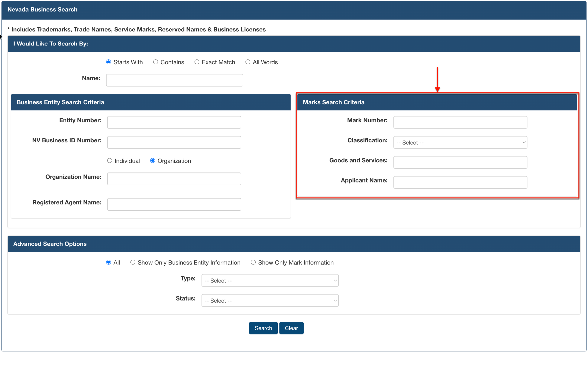Click the Registered Agent Name label
This screenshot has height=371, width=588.
point(67,202)
